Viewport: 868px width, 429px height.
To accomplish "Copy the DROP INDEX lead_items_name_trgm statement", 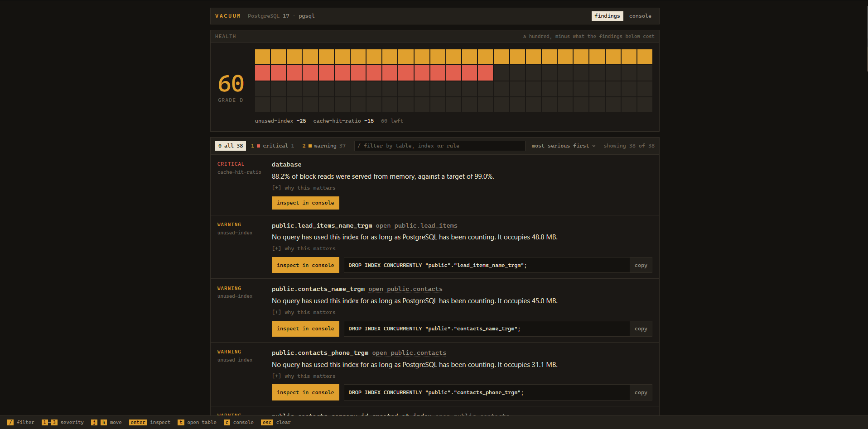I will [x=641, y=265].
